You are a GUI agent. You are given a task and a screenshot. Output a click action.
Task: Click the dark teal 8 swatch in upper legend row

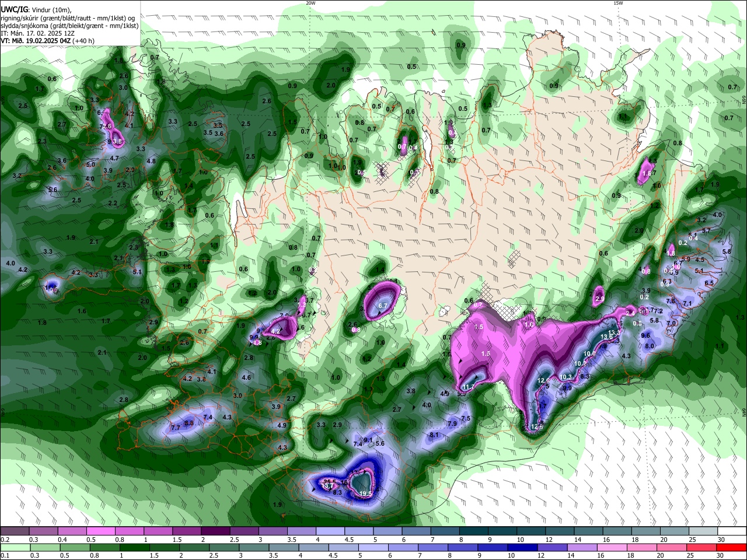474,531
